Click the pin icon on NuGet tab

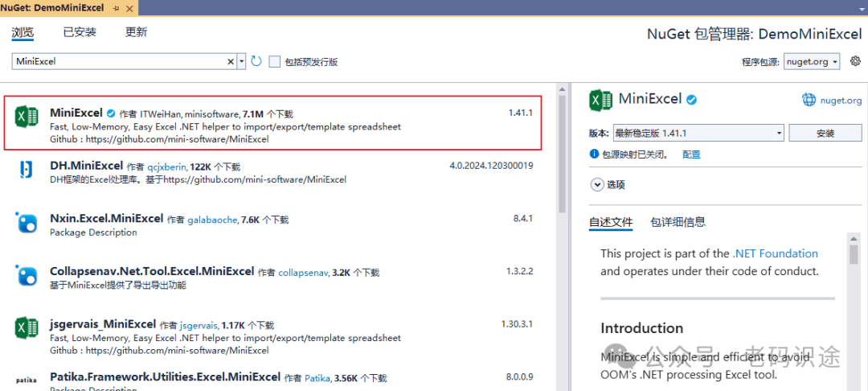(117, 8)
